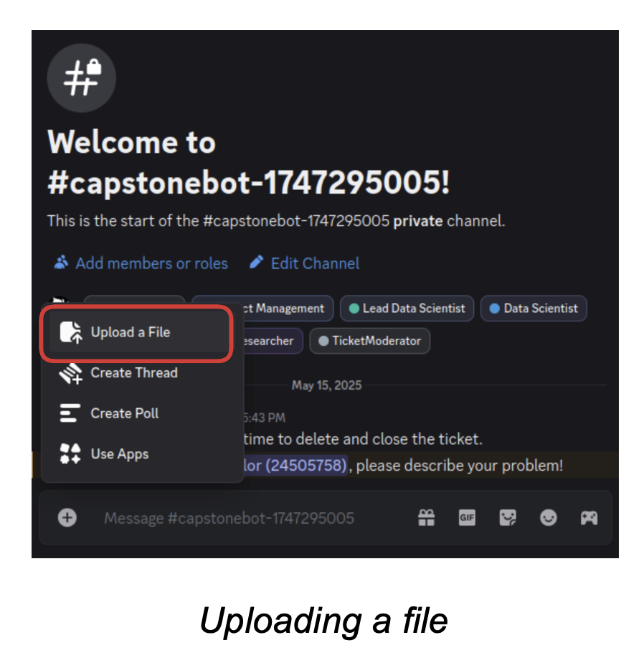The image size is (644, 663).
Task: Click the game controller apps icon
Action: coord(589,517)
